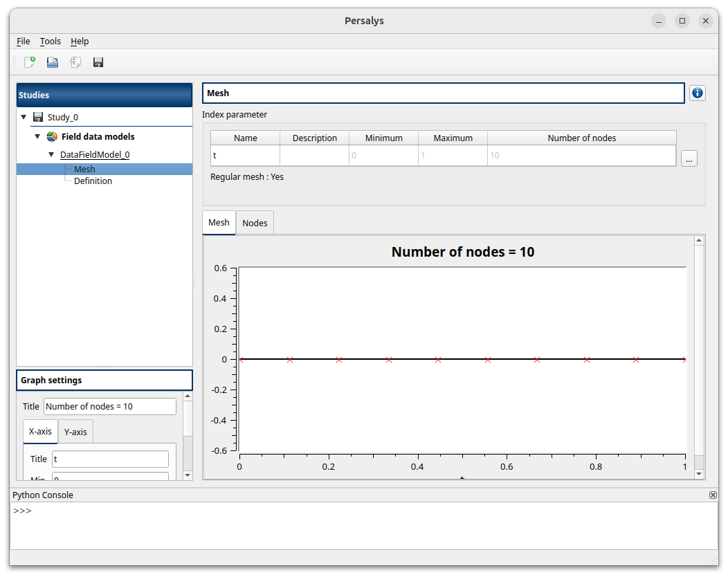This screenshot has width=728, height=577.
Task: Collapse the Field data models node
Action: 37,136
